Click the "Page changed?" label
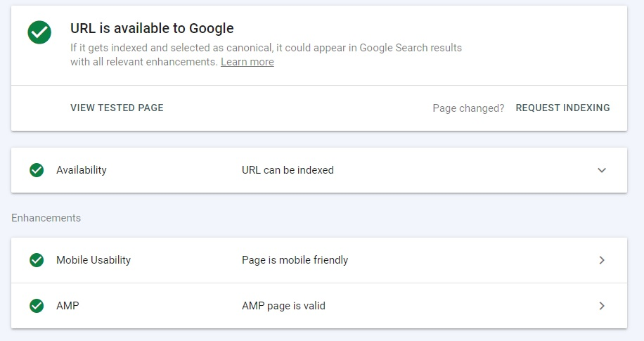Screen dimensions: 644x341 pos(468,108)
